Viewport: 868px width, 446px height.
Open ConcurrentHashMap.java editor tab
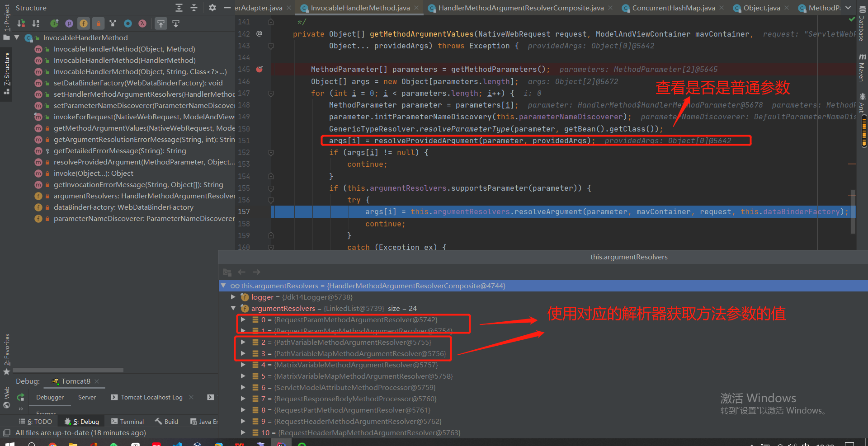(673, 8)
